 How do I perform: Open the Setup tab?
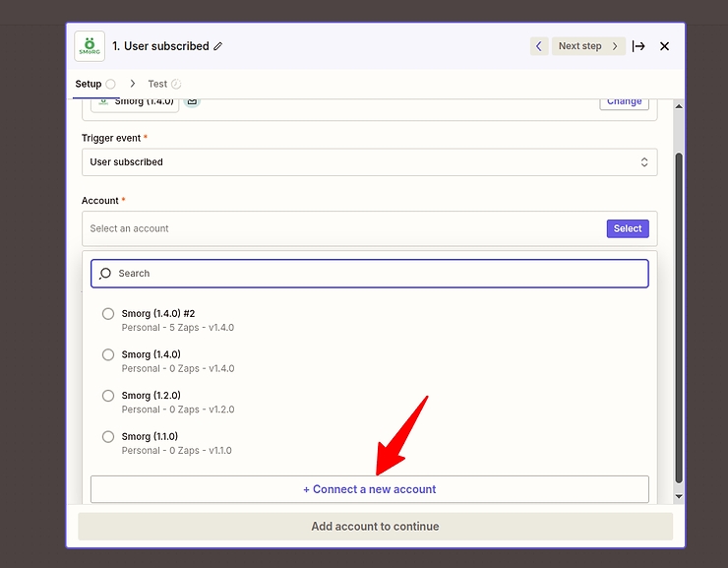click(x=89, y=85)
